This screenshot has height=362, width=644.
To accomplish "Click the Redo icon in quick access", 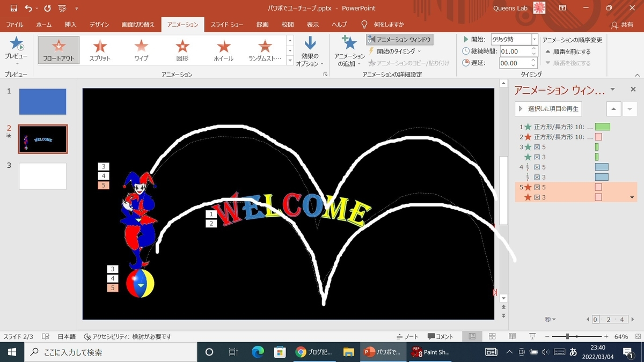I will coord(47,8).
